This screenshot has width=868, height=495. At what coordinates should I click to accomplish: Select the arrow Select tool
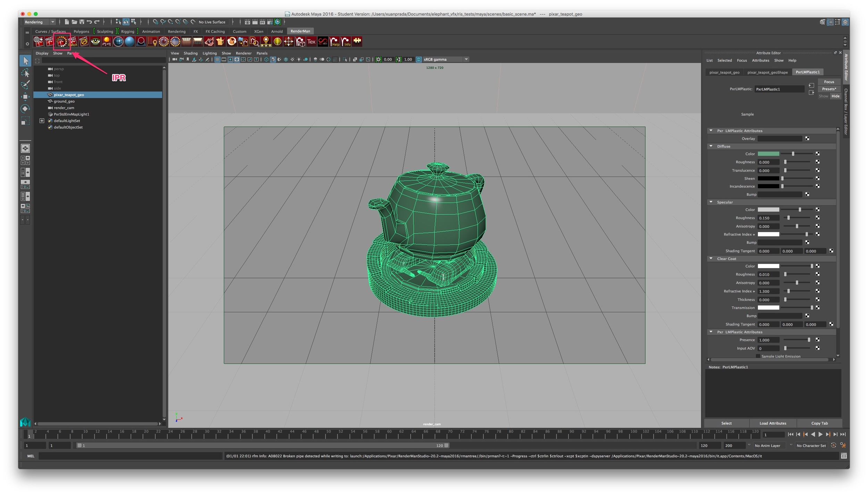tap(25, 61)
